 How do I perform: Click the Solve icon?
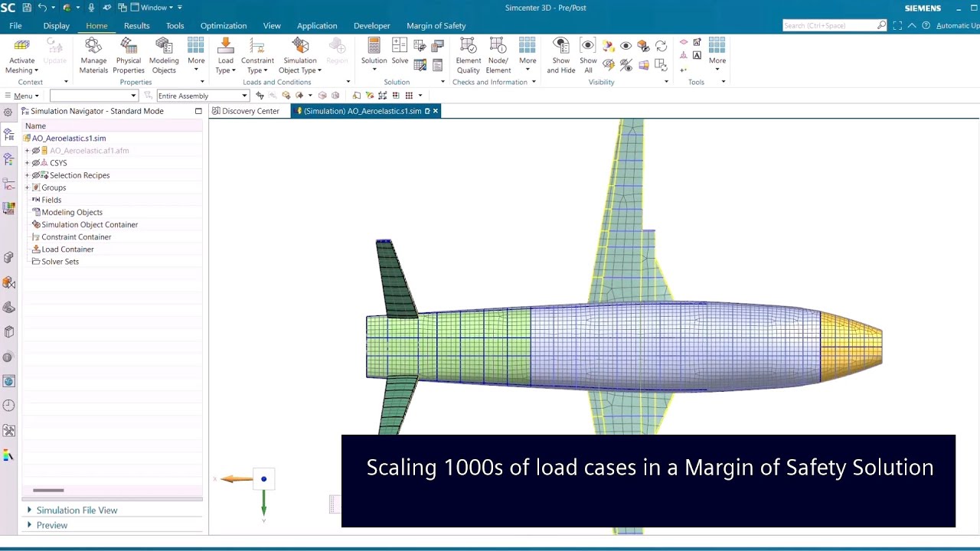click(400, 46)
